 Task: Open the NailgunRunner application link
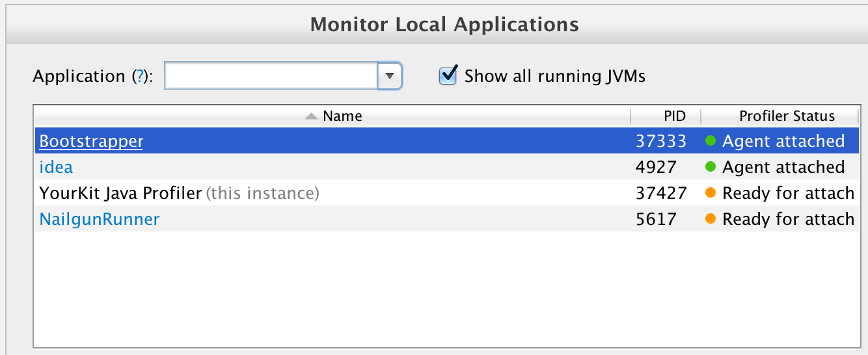[x=99, y=219]
